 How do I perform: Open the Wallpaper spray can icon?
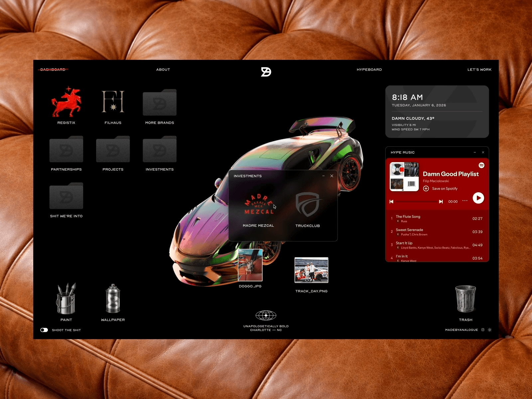(x=113, y=299)
